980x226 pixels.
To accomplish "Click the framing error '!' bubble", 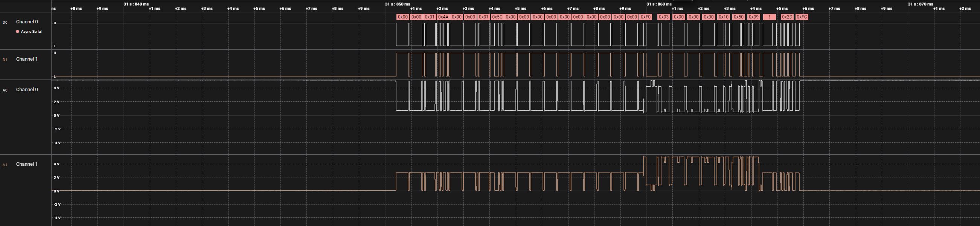I will coord(769,17).
